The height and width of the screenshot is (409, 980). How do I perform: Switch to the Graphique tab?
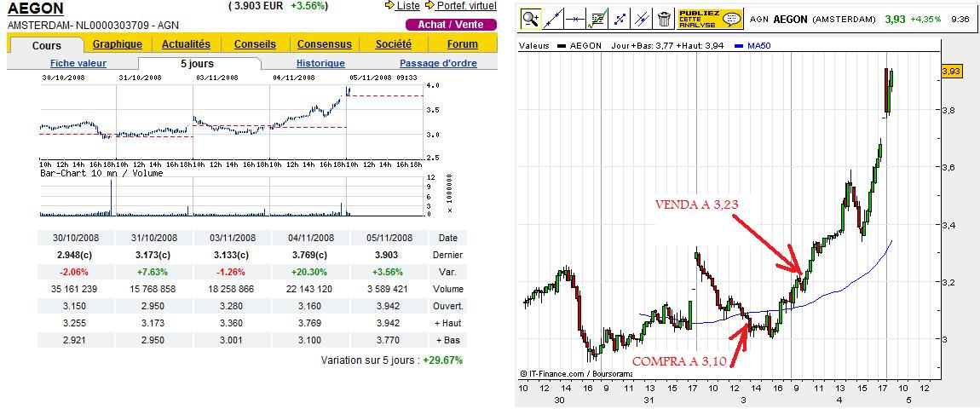point(118,44)
